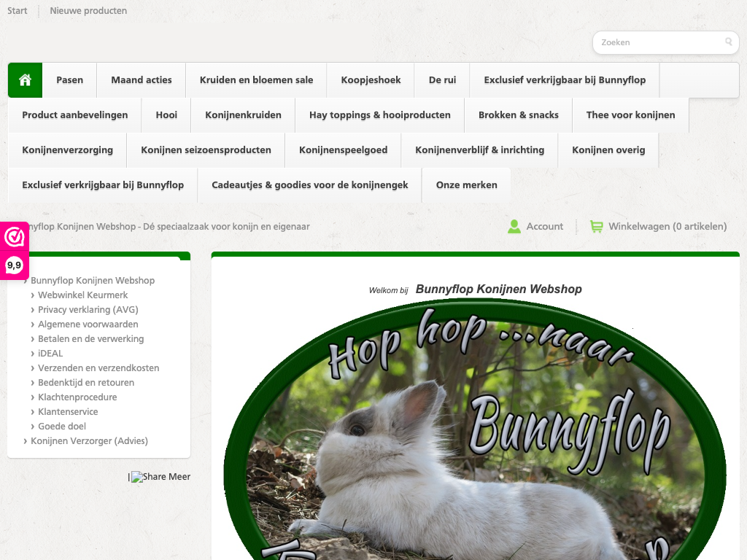Open Konijnenverzorging category
The height and width of the screenshot is (560, 747).
click(x=67, y=150)
